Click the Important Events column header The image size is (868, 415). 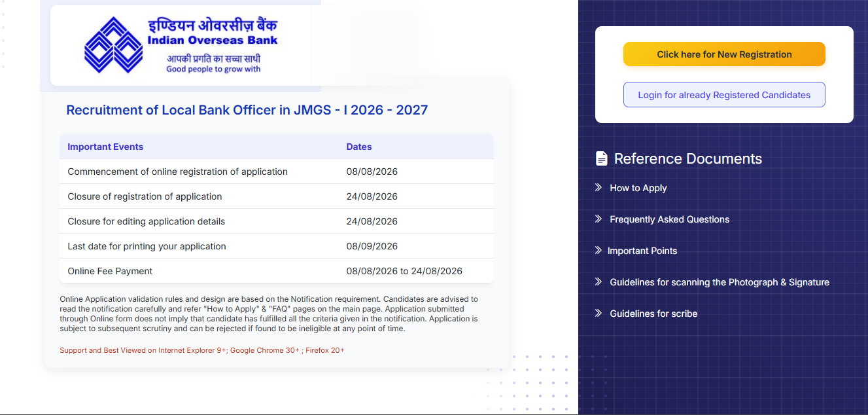(105, 147)
